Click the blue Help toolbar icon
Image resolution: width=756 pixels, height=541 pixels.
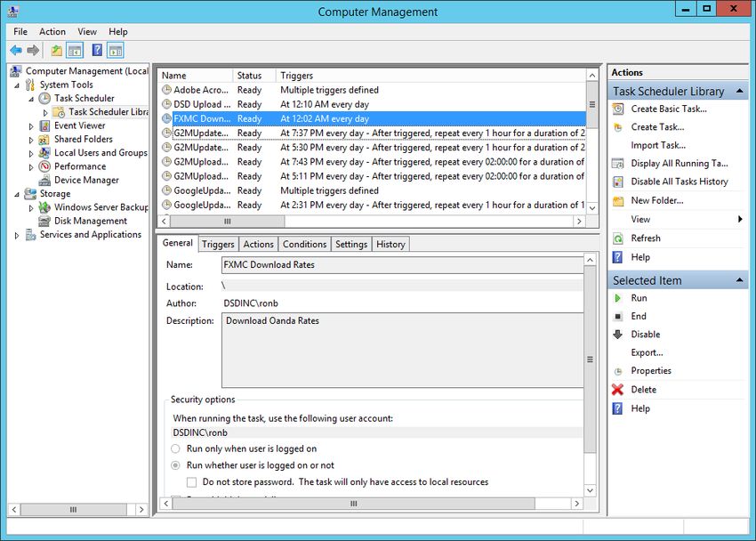[x=97, y=51]
